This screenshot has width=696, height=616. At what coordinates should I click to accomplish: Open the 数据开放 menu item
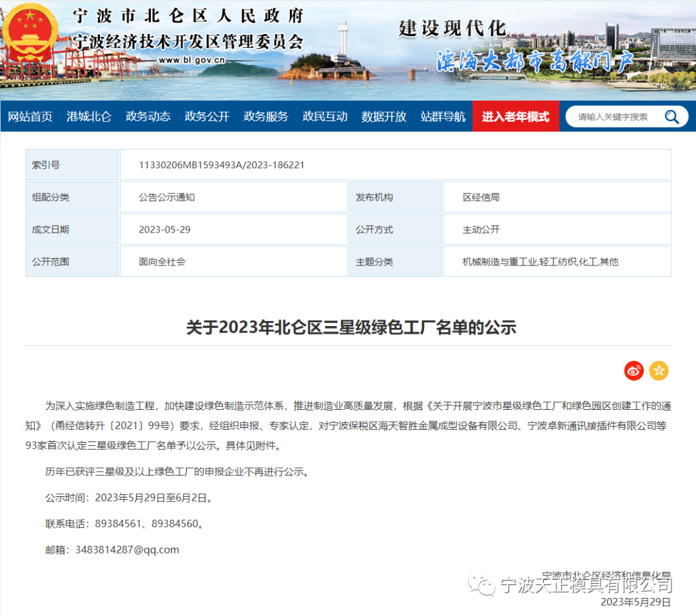384,117
